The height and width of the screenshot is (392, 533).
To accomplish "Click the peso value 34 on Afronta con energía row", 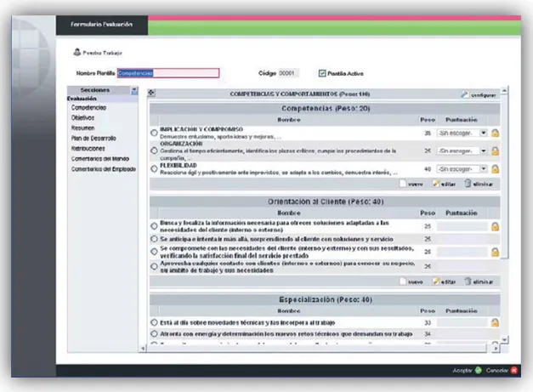I will [x=428, y=334].
